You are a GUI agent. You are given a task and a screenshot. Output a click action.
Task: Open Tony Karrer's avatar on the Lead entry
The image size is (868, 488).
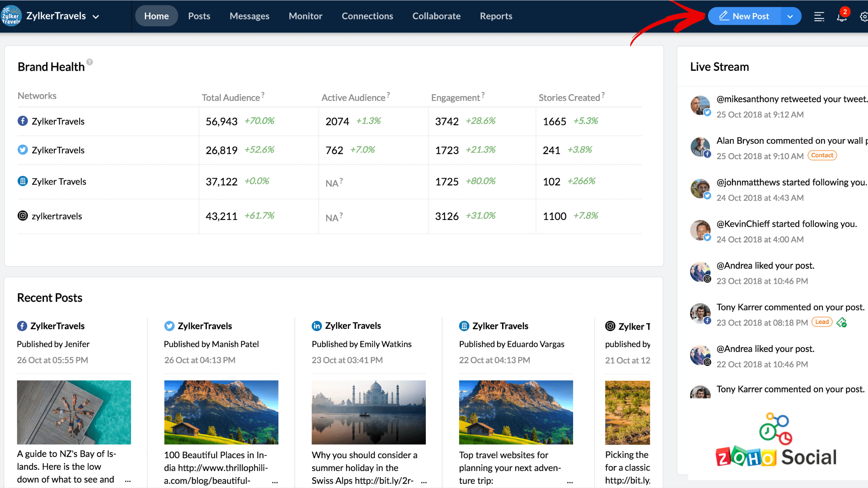700,313
